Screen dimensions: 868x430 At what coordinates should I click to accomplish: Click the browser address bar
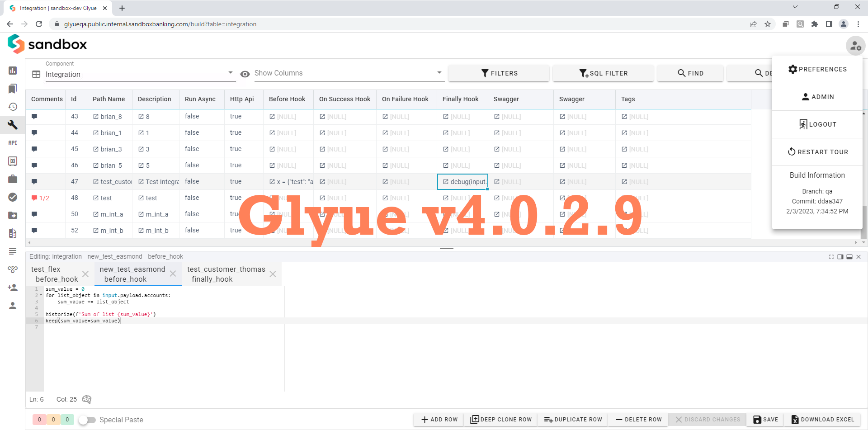398,24
